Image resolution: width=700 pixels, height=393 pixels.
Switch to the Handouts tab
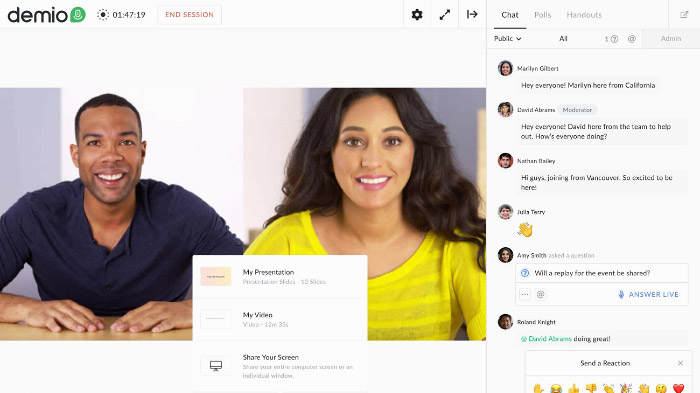584,15
